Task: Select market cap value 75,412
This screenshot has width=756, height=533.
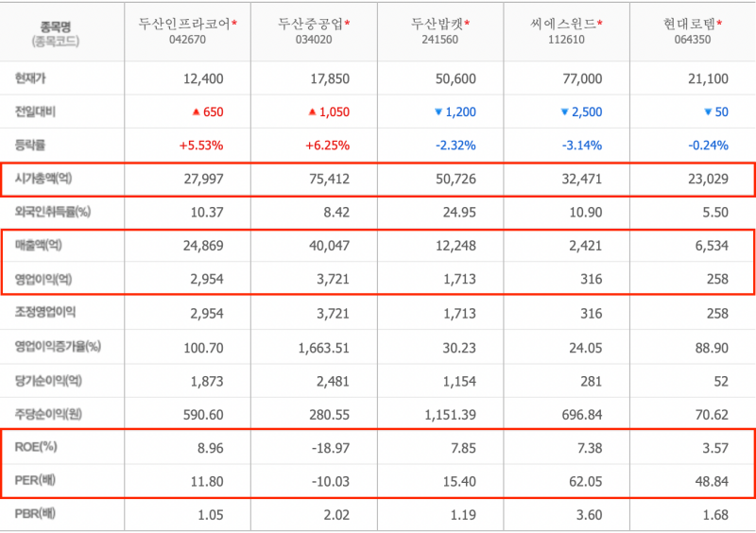Action: point(330,179)
